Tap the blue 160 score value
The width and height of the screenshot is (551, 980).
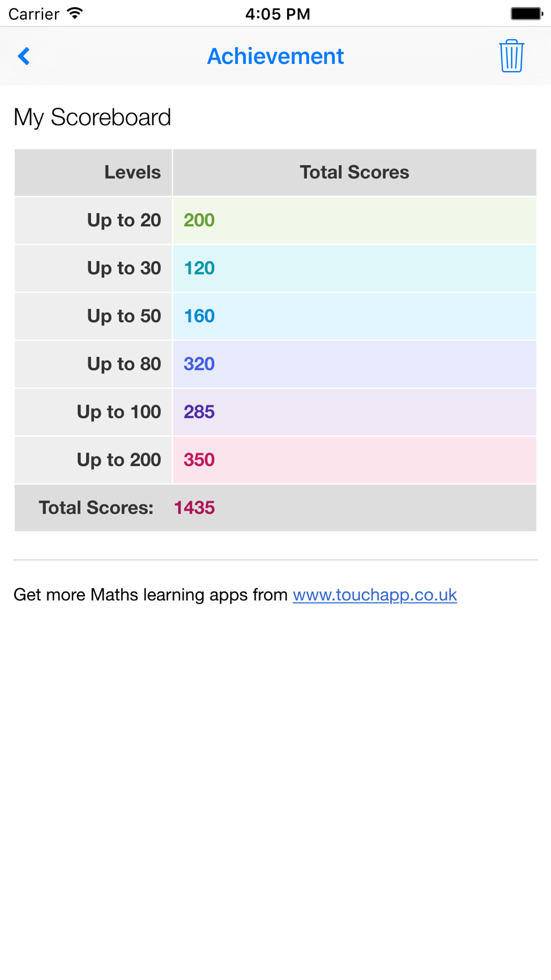pos(199,316)
